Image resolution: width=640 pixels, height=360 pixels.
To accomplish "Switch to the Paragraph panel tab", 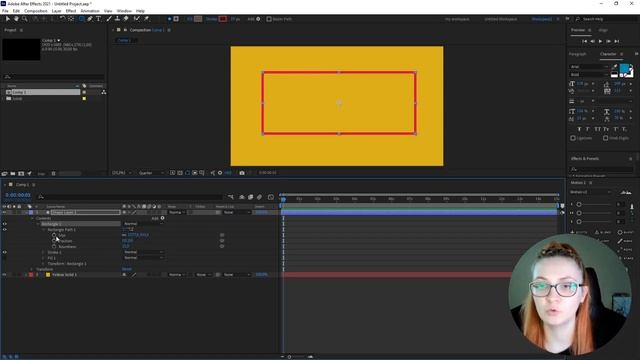I will coord(578,54).
